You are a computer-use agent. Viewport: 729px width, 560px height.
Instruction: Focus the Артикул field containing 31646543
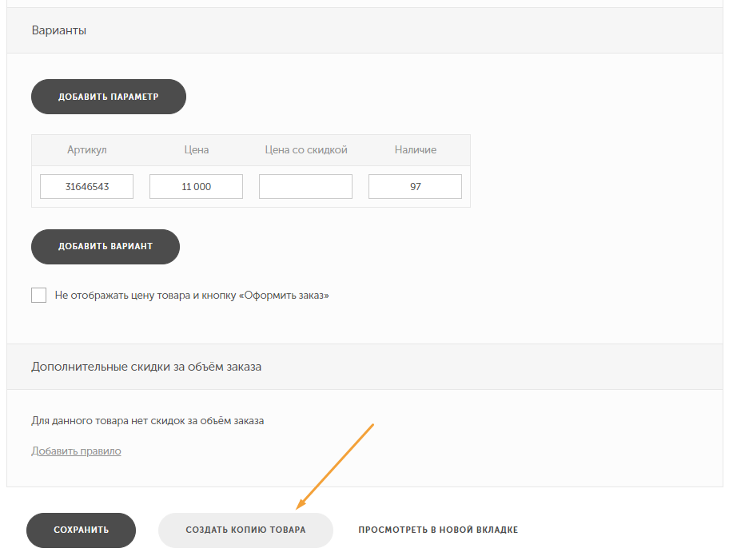coord(86,186)
